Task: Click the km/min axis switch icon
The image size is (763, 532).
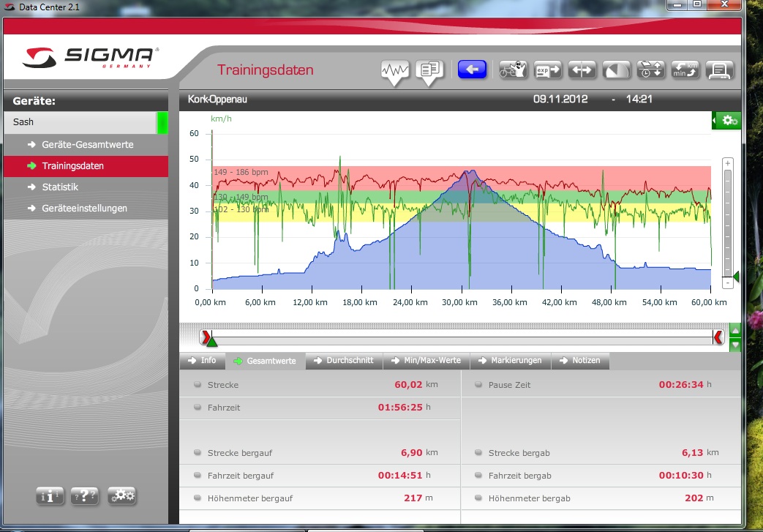Action: pos(685,70)
